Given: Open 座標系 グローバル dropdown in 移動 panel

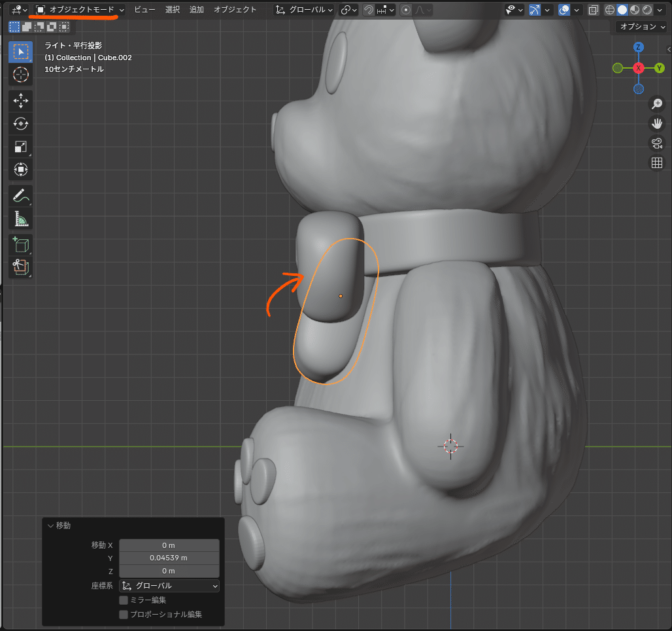Looking at the screenshot, I should [x=169, y=586].
